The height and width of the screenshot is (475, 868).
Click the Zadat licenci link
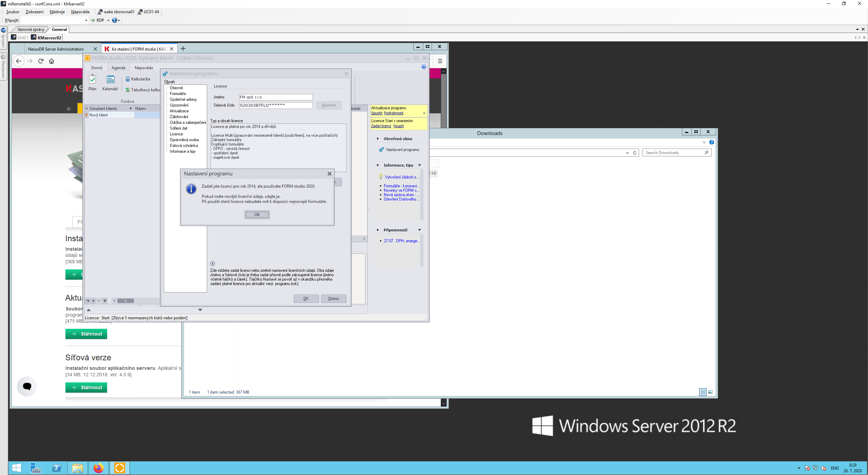[381, 126]
